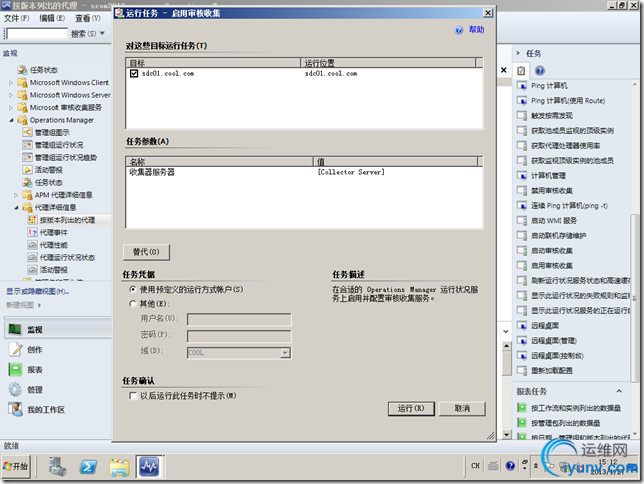Open the 创作 authoring workspace icon
Screen dimensions: 644x484
[16, 349]
